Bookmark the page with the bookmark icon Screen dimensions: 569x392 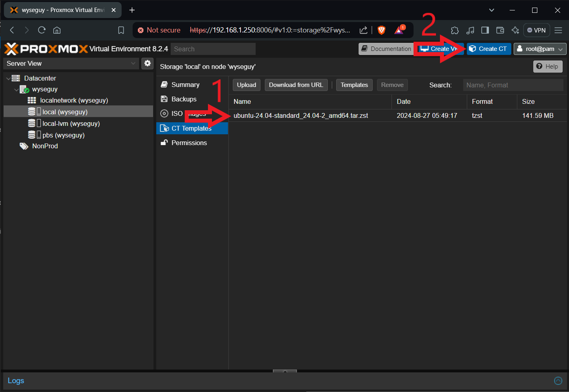(x=121, y=30)
